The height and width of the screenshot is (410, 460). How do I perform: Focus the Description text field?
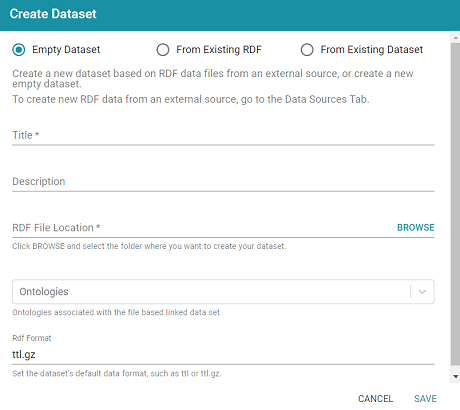coord(223,181)
